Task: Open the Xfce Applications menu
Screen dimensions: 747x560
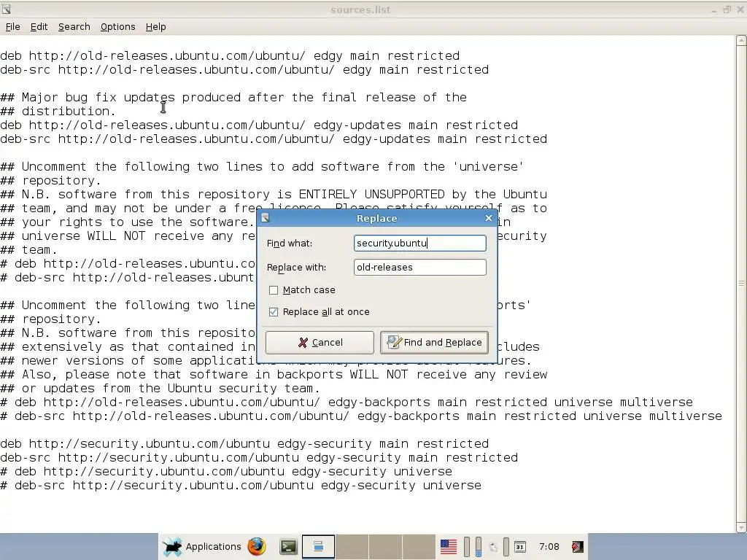Action: pos(202,546)
